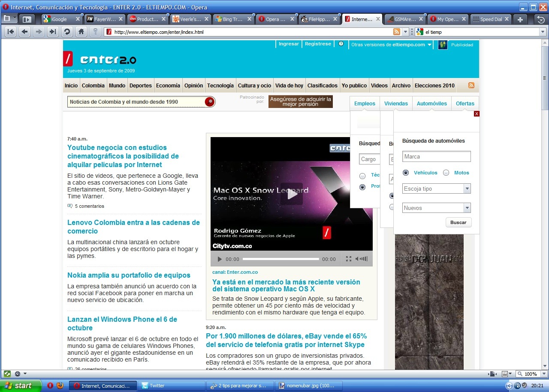The image size is (549, 392).
Task: Click the help question mark icon
Action: tap(341, 44)
